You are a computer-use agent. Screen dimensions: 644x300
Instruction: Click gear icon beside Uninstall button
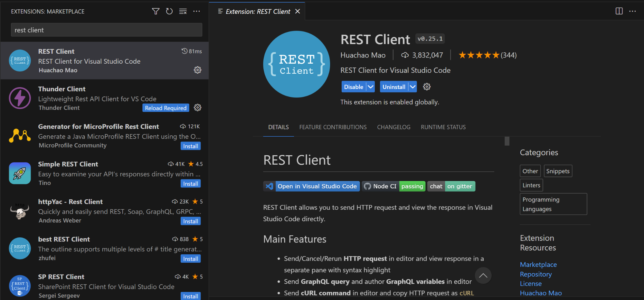click(427, 87)
